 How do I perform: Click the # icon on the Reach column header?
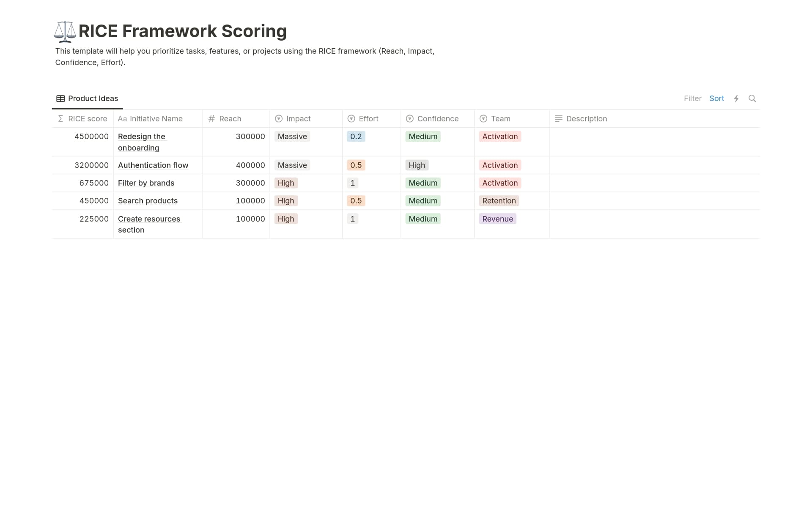pos(211,119)
